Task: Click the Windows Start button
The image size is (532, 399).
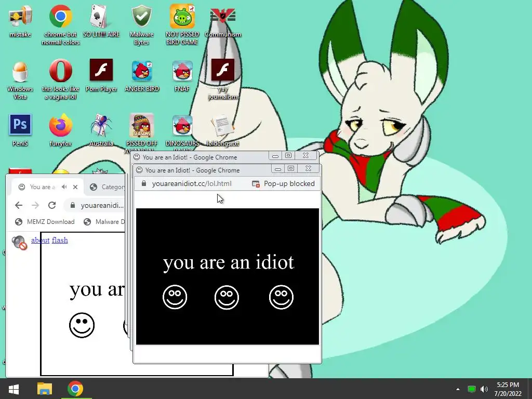Action: coord(14,389)
